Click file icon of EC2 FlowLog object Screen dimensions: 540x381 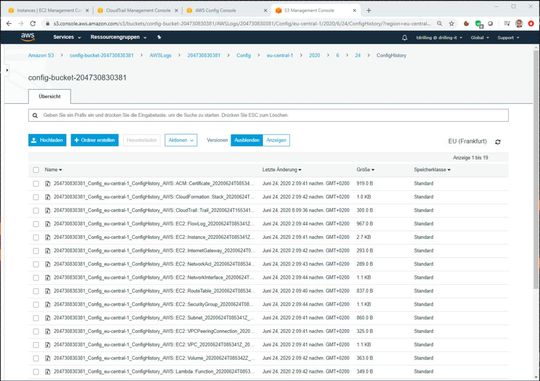point(48,224)
